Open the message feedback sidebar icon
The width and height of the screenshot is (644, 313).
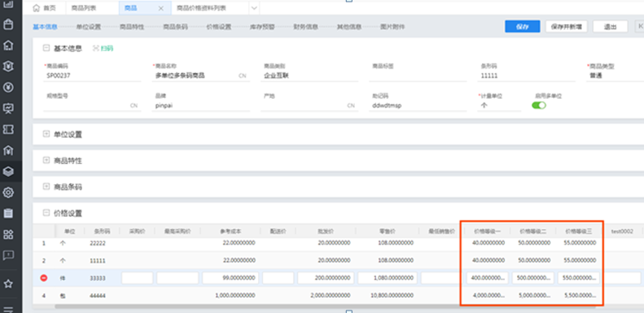click(8, 255)
